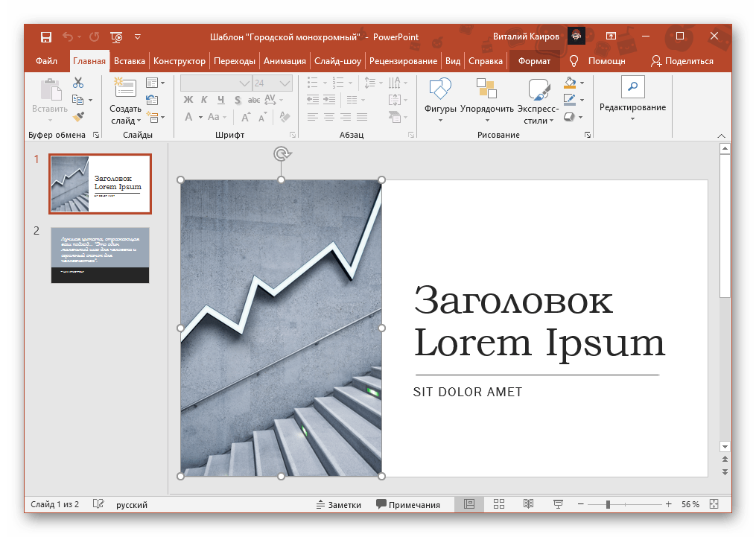Switch to Slide Sorter view icon
This screenshot has width=756, height=537.
click(x=499, y=504)
